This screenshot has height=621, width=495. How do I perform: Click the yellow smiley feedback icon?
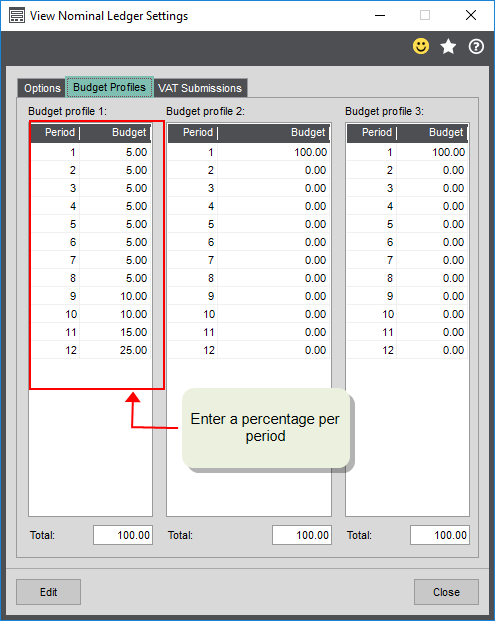coord(421,46)
